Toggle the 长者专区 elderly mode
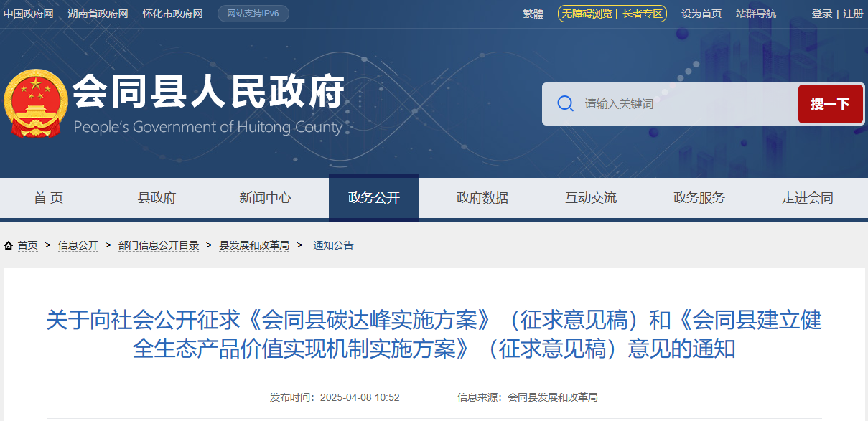 643,14
